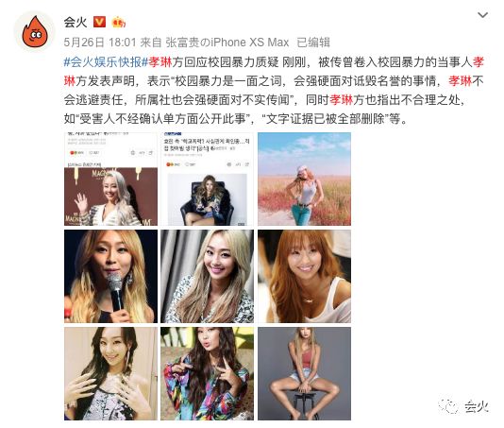Open the thumbnail of woman seated on stool

304,373
